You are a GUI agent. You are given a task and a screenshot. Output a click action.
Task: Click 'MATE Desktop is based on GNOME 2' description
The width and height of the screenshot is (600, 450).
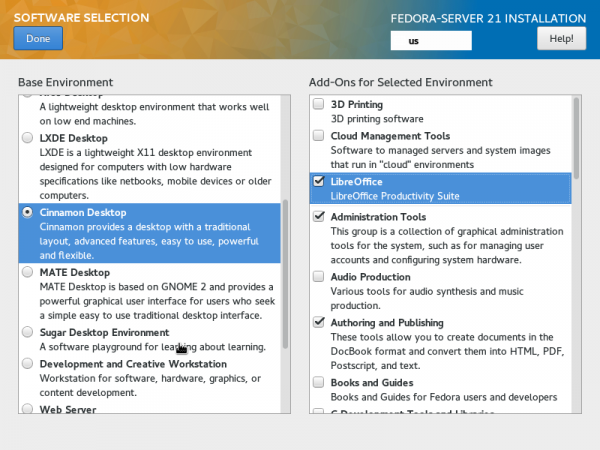pyautogui.click(x=157, y=301)
